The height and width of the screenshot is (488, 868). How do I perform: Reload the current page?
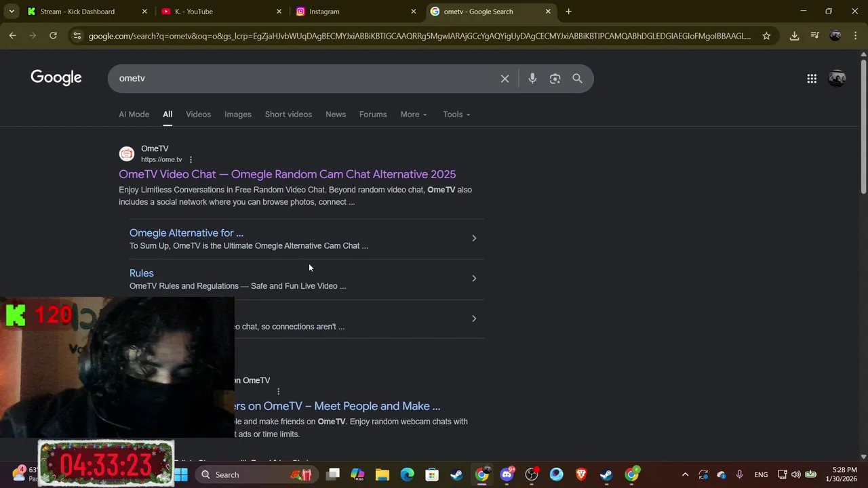click(x=53, y=36)
